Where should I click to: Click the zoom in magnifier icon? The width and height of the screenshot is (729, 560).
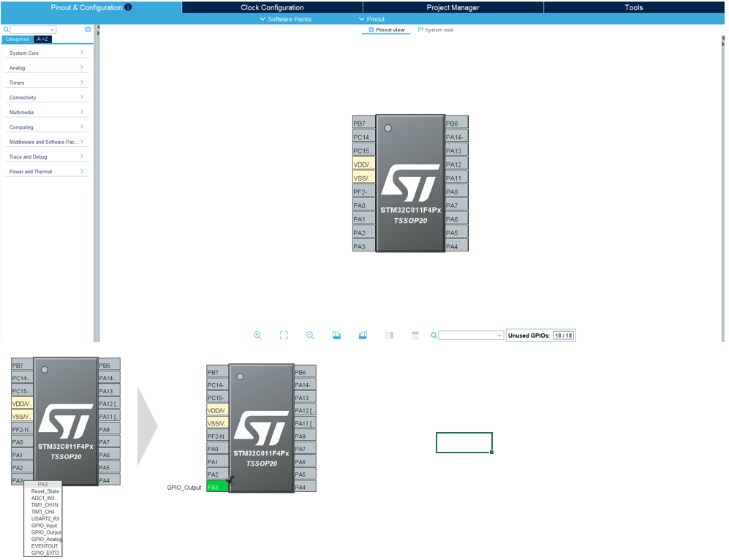(x=257, y=335)
